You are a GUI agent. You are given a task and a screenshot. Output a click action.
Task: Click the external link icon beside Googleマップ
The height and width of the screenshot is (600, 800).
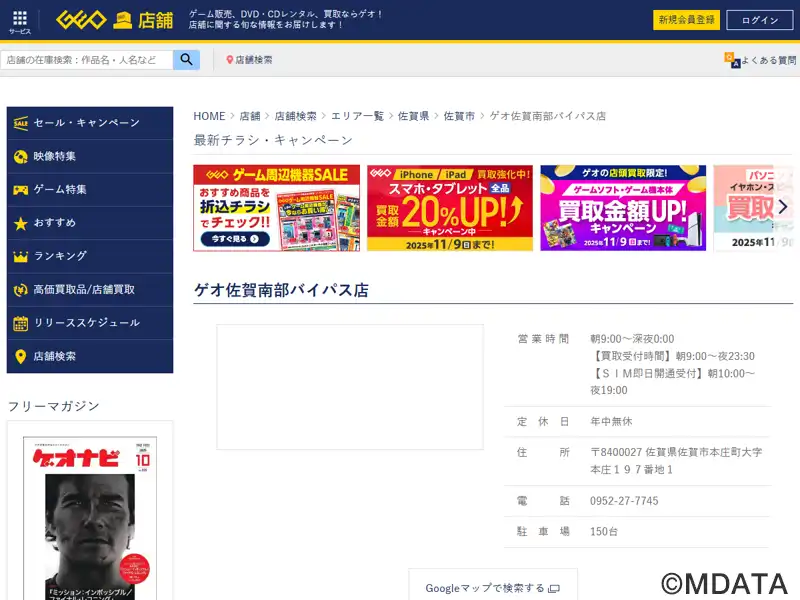[x=554, y=589]
